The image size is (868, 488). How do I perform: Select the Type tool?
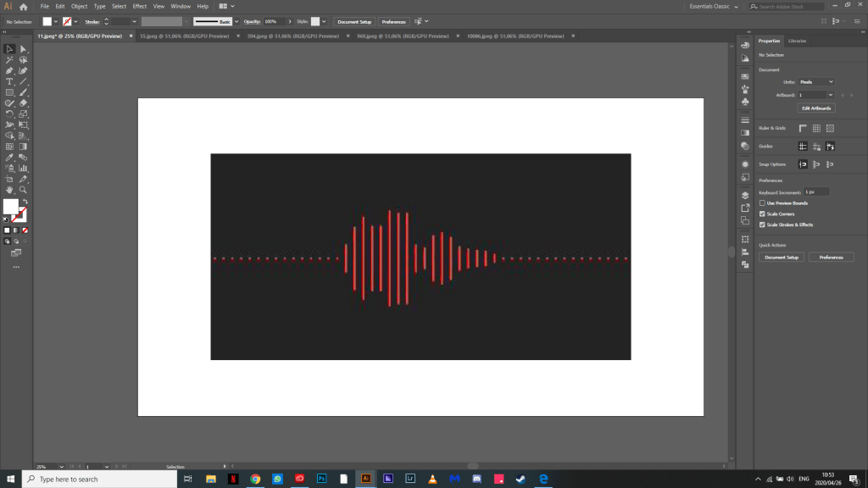pyautogui.click(x=9, y=81)
